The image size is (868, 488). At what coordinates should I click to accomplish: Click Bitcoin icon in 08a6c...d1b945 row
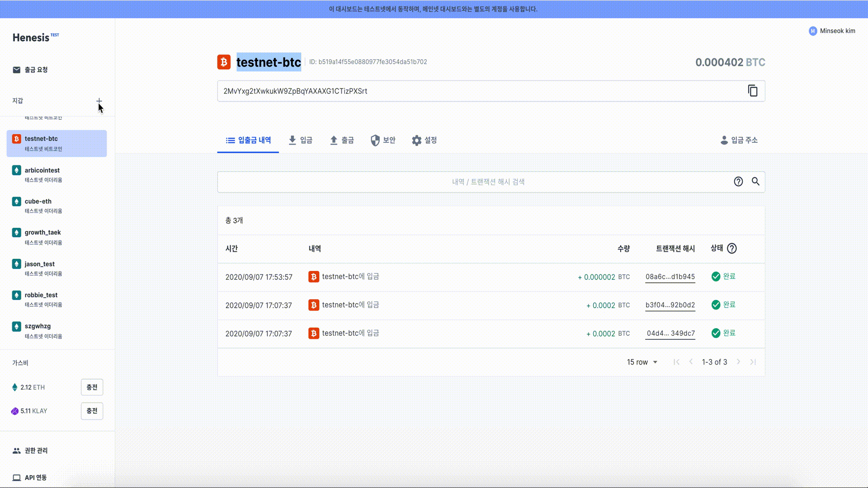tap(314, 277)
